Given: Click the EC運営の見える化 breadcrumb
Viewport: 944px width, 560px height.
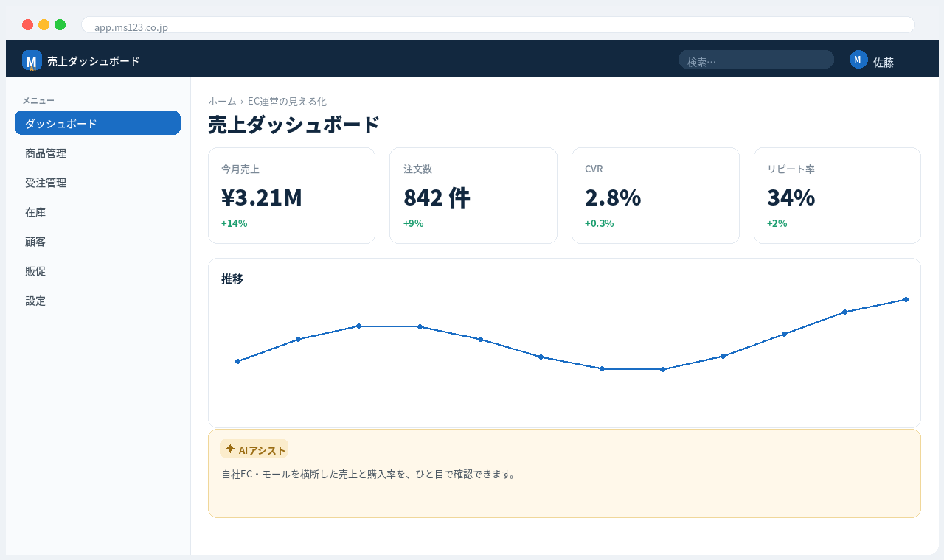Looking at the screenshot, I should point(287,101).
